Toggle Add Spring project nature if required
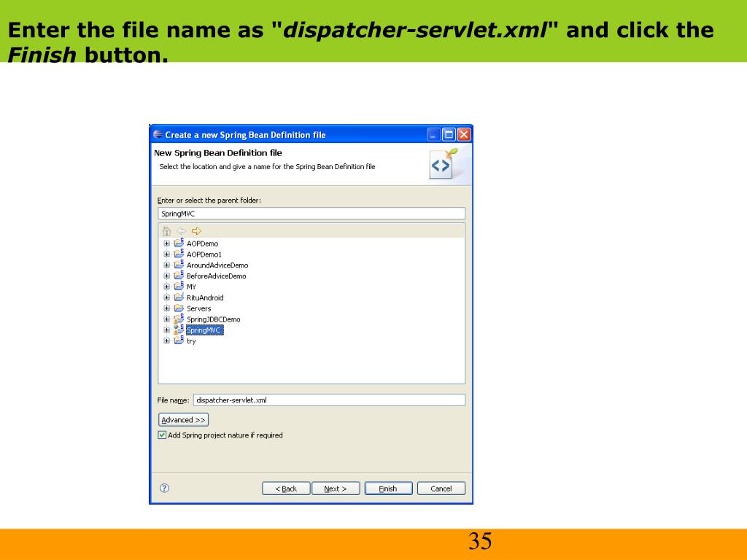This screenshot has width=747, height=560. [x=162, y=435]
